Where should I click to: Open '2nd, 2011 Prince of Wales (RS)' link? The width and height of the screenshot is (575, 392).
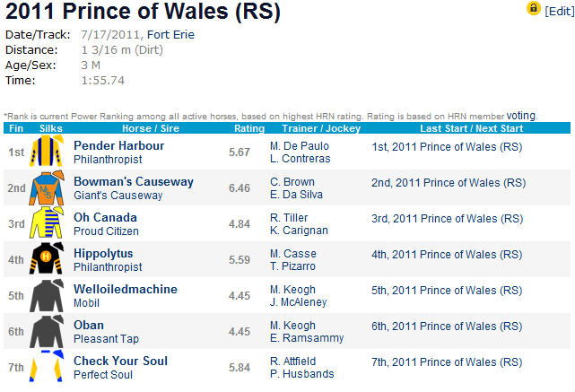click(449, 183)
